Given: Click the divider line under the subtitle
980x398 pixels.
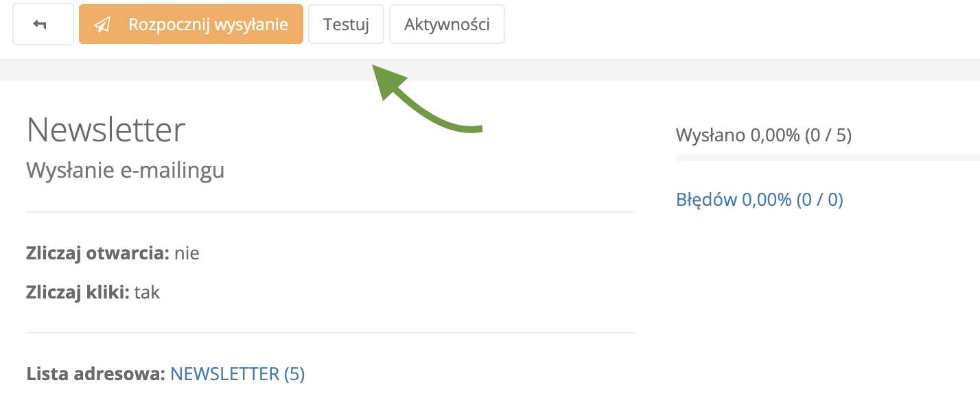Looking at the screenshot, I should pyautogui.click(x=330, y=212).
